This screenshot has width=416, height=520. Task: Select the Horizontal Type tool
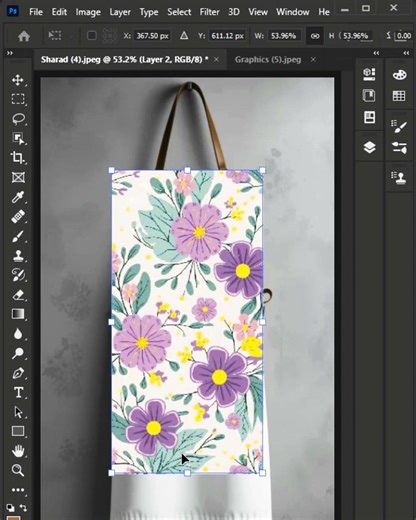coord(18,393)
